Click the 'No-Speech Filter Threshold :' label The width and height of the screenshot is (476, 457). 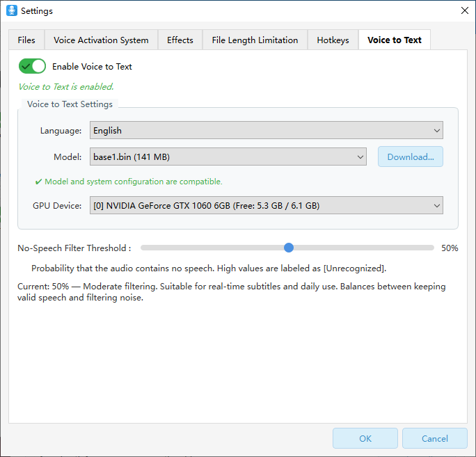[x=74, y=248]
